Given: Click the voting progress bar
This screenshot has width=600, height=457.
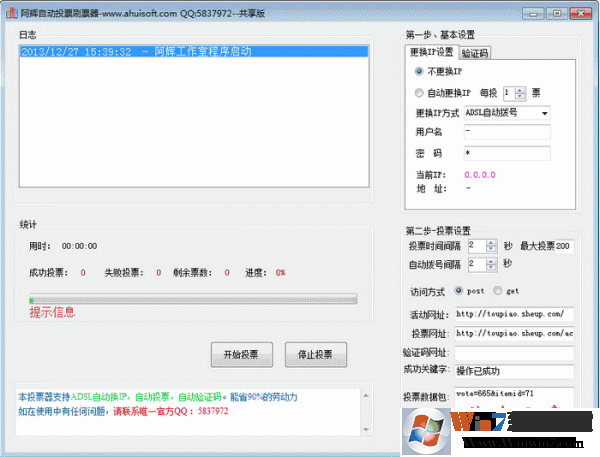Looking at the screenshot, I should 193,298.
